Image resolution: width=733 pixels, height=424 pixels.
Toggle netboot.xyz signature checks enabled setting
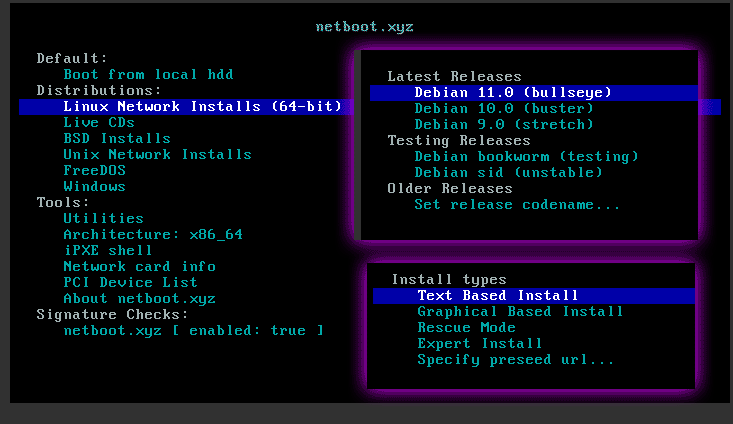[193, 330]
